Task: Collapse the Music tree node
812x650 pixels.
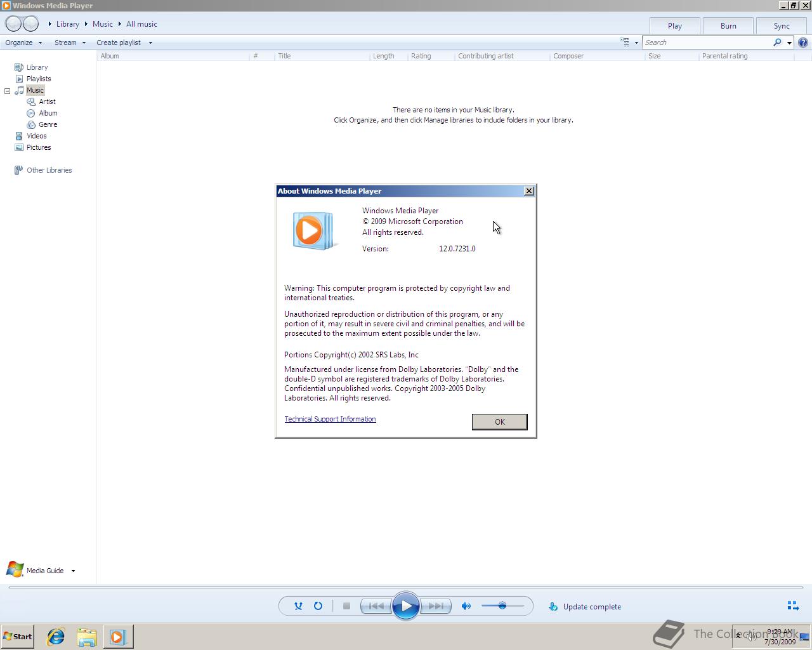Action: click(6, 90)
